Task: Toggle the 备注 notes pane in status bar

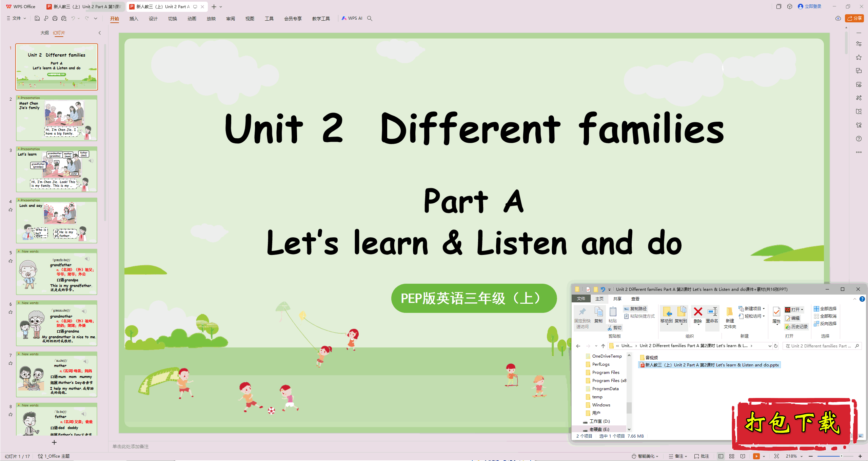Action: [x=677, y=456]
